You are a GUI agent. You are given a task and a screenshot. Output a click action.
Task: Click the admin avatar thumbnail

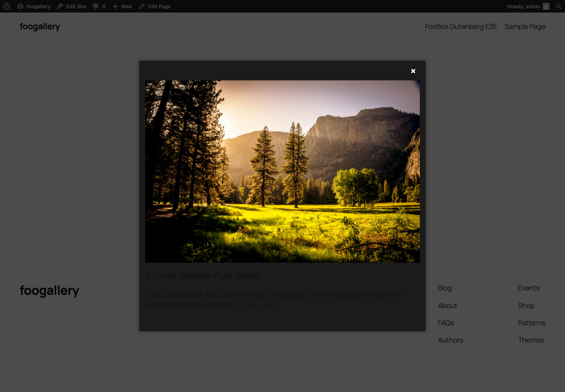(546, 6)
